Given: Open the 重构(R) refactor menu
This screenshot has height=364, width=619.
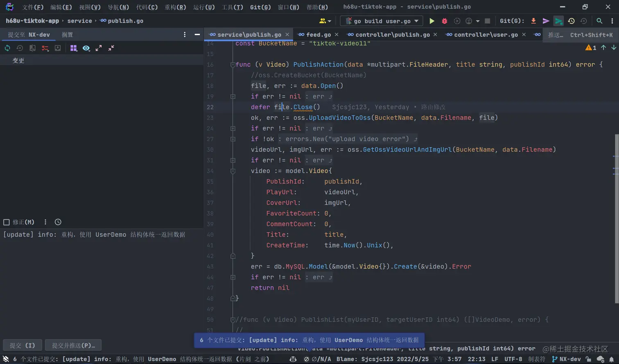Looking at the screenshot, I should pos(175,7).
